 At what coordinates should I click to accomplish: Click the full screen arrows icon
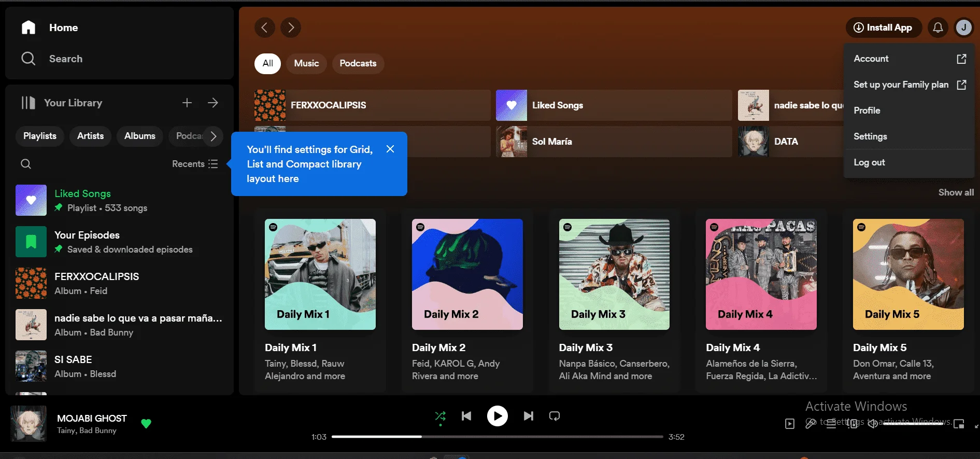tap(976, 425)
